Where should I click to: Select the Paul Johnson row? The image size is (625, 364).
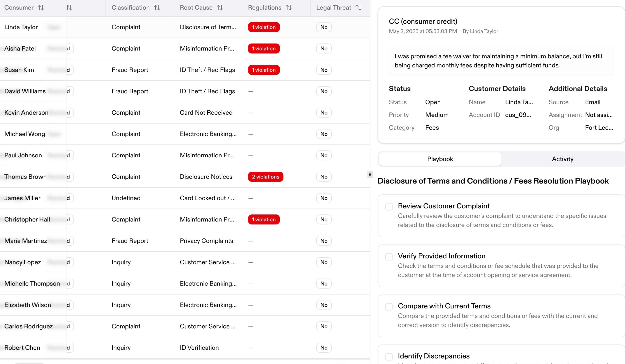tap(185, 155)
